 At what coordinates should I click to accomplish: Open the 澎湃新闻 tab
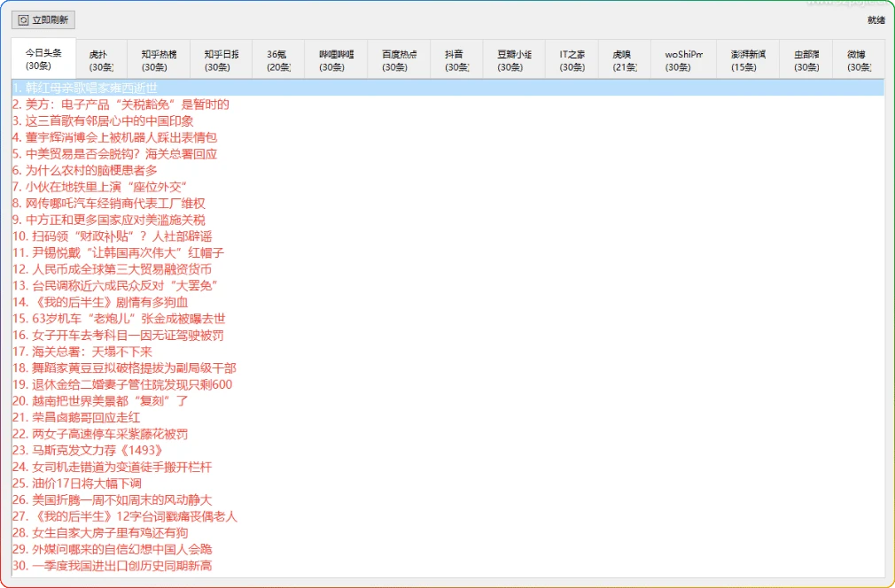pyautogui.click(x=745, y=58)
